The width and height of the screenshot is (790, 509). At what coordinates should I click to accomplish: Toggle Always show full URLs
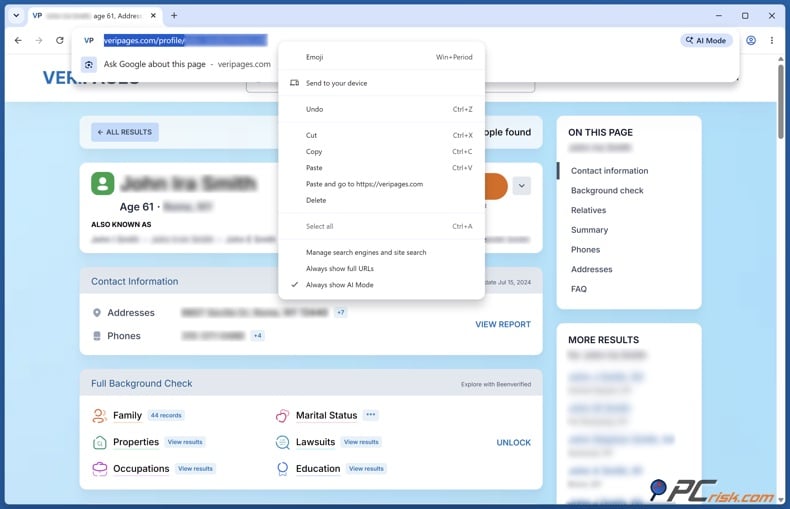[x=381, y=268]
